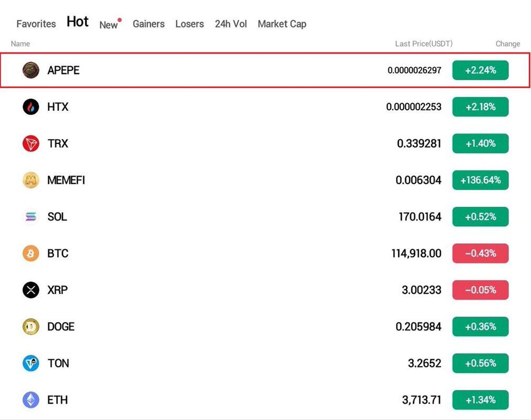
Task: Click DOGE's +0.36% change button
Action: (x=481, y=327)
